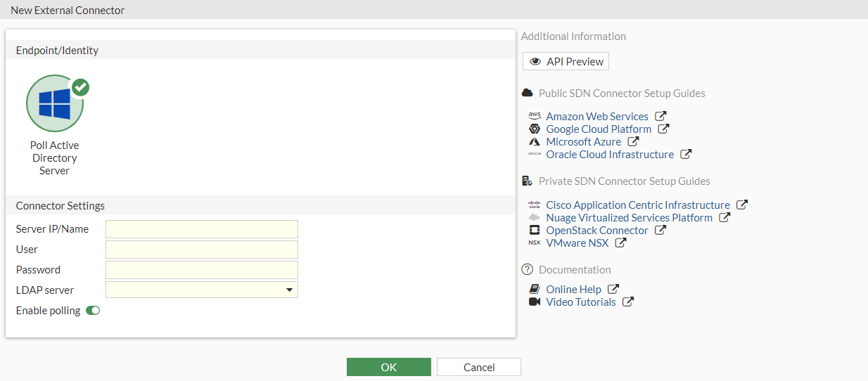
Task: Open Nuage Virtualized Services Platform guide
Action: pos(629,218)
